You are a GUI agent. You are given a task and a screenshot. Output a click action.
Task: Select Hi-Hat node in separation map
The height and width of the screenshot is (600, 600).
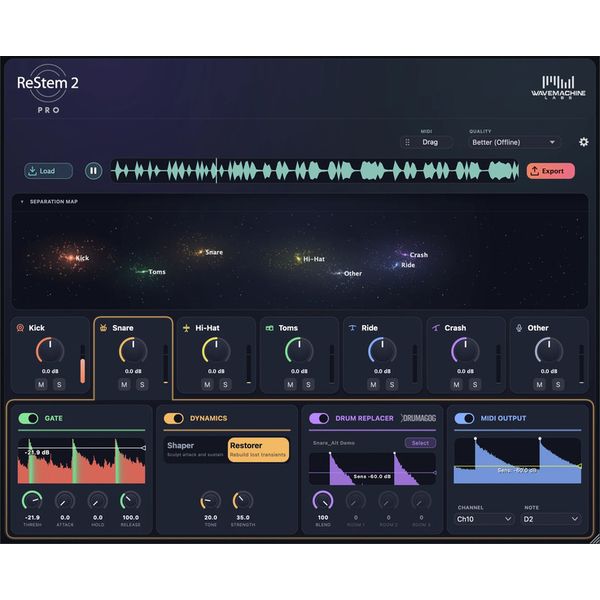(298, 259)
